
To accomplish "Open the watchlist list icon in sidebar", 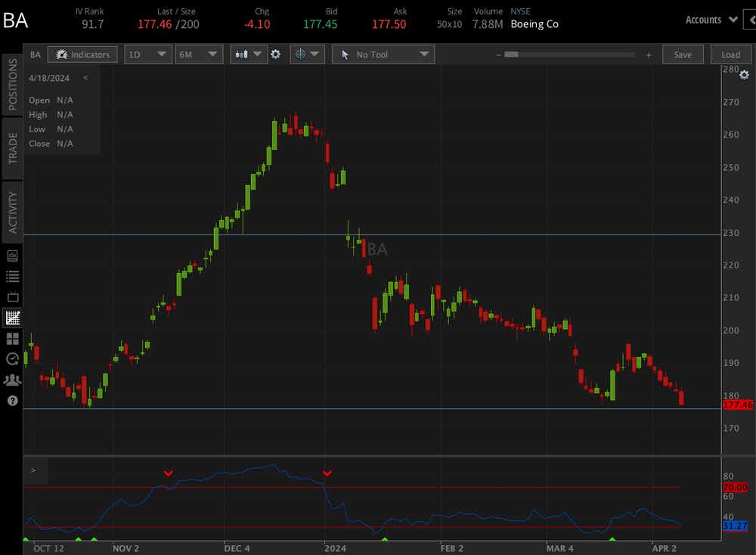I will tap(13, 276).
